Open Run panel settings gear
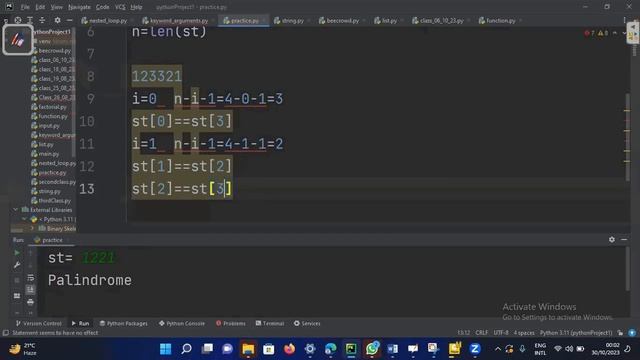This screenshot has height=360, width=640. pyautogui.click(x=611, y=240)
